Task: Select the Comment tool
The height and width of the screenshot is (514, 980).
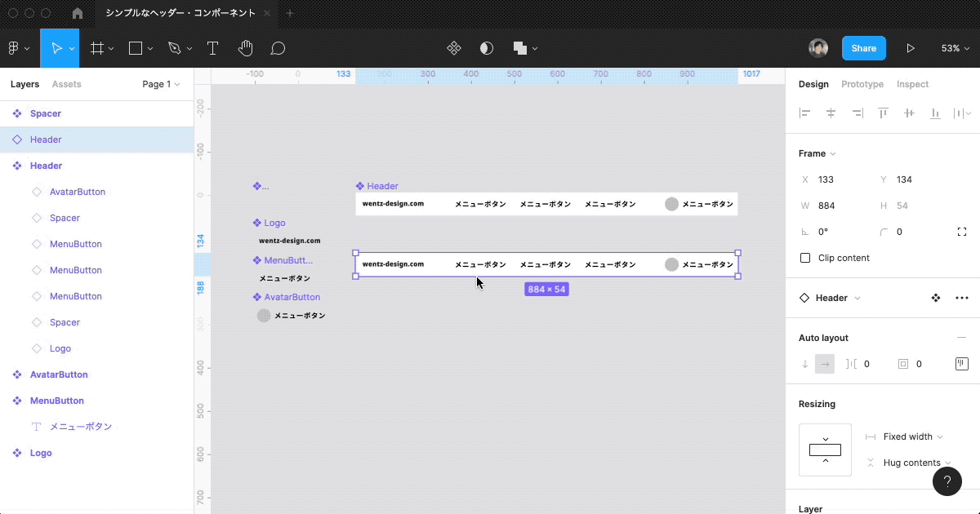Action: pos(278,48)
